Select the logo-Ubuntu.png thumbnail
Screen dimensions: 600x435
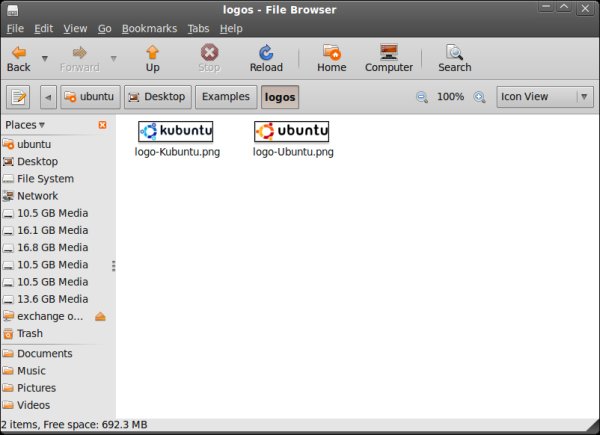tap(292, 131)
